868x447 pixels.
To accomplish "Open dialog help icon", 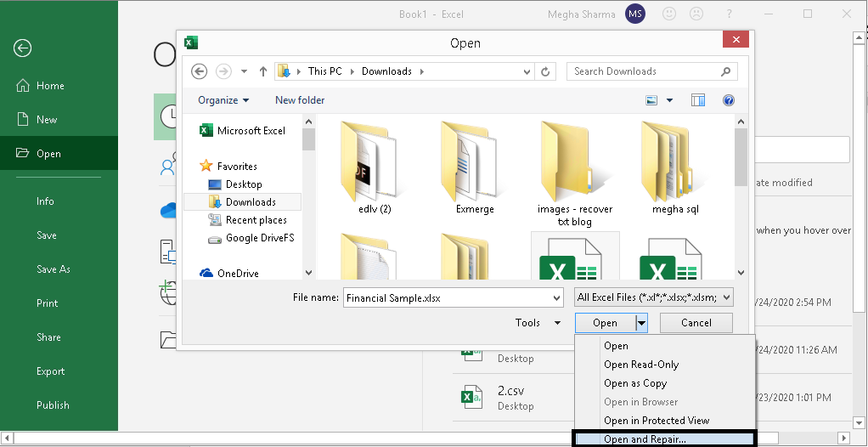I will pyautogui.click(x=729, y=100).
